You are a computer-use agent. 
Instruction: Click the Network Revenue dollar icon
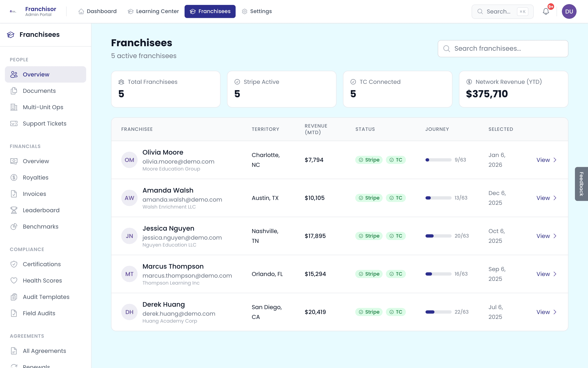pos(469,82)
